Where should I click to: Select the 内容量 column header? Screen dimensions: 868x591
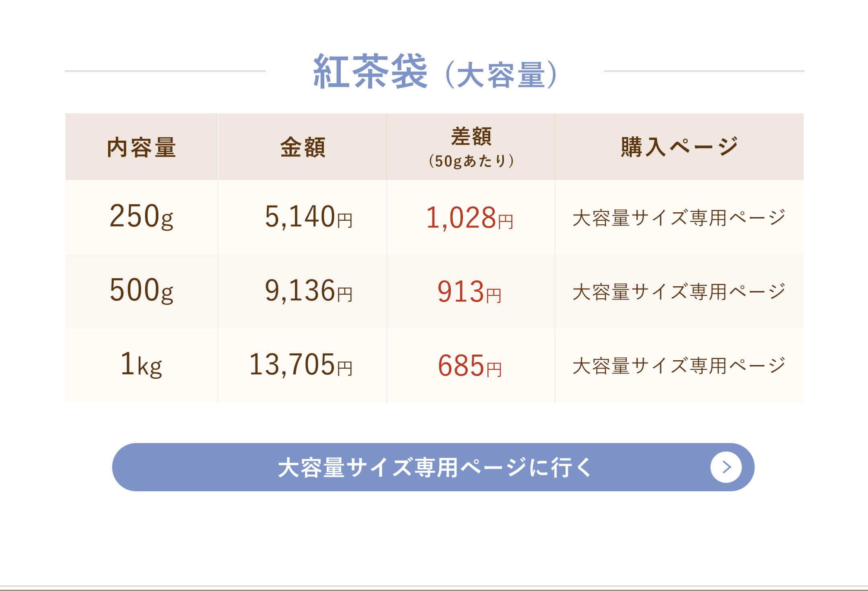point(141,147)
